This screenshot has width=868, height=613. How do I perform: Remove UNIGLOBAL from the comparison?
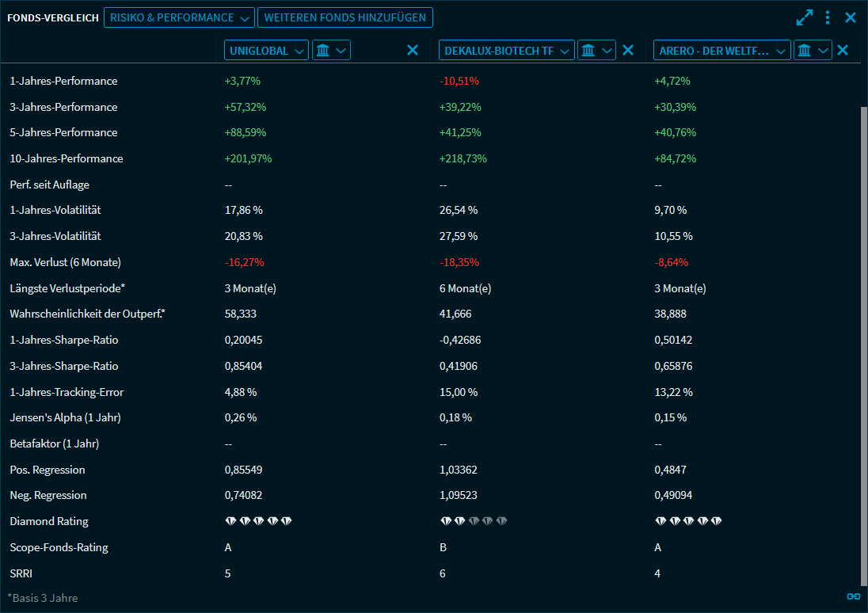(x=413, y=51)
